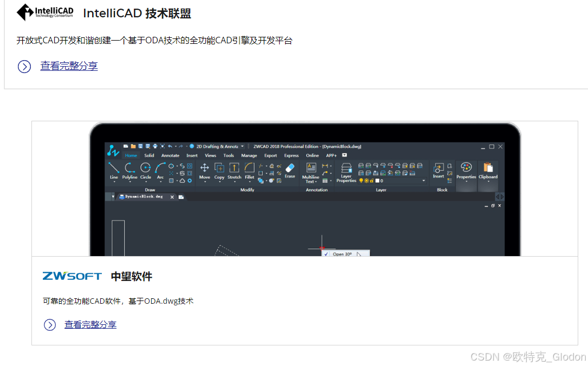
Task: Open 查看完整分享 link under 中望软件
Action: point(91,324)
